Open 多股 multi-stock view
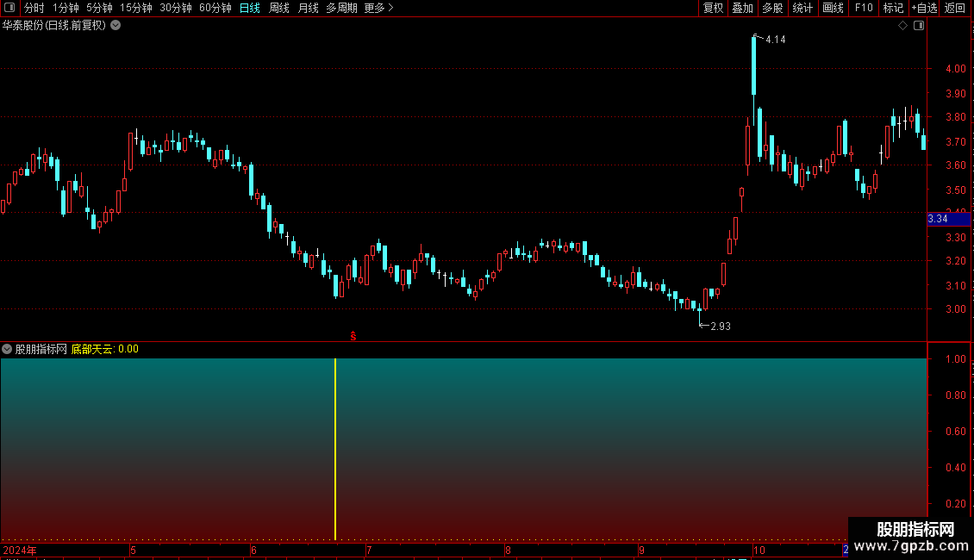This screenshot has height=560, width=974. pos(772,8)
